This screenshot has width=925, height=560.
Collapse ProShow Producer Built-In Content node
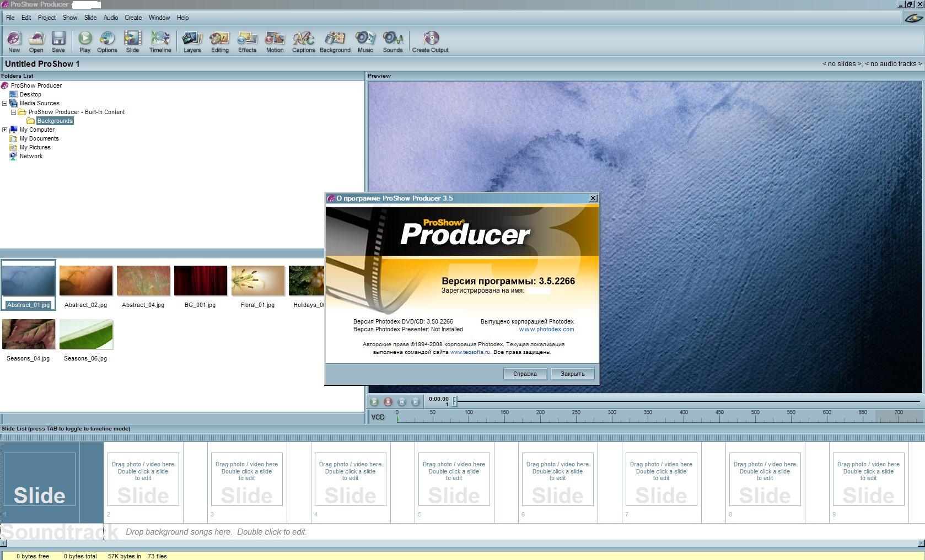pyautogui.click(x=14, y=112)
